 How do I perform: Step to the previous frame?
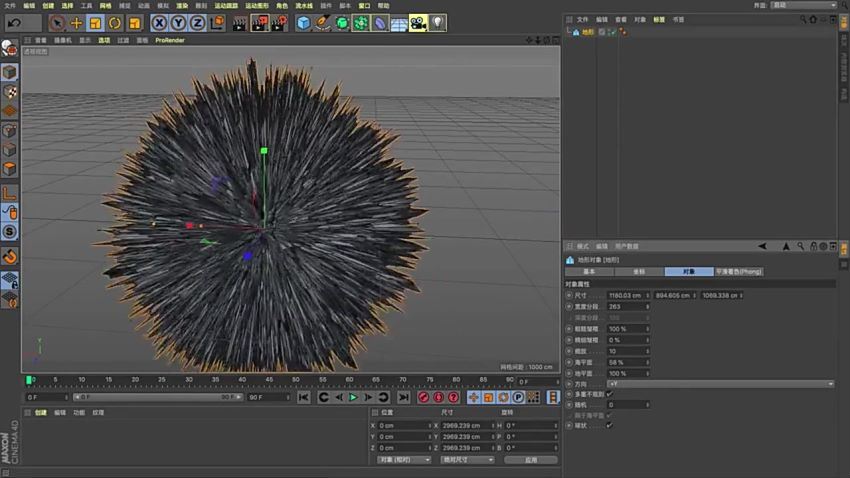339,397
